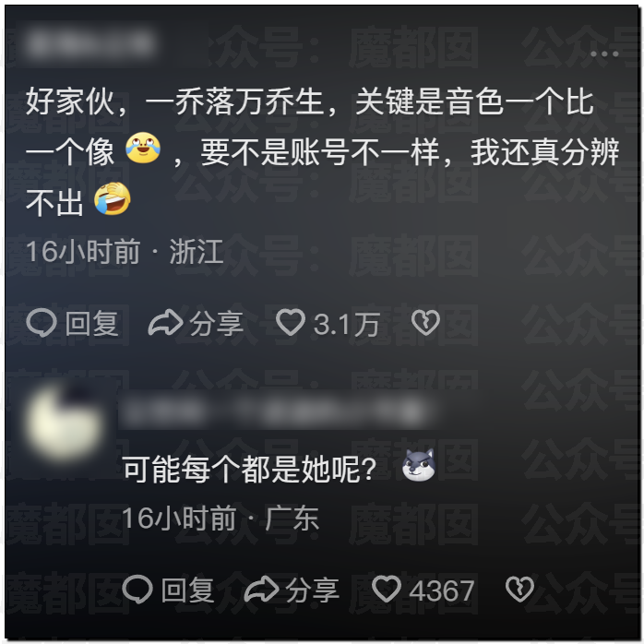Like the comment with 3.1万 likes

click(x=291, y=322)
